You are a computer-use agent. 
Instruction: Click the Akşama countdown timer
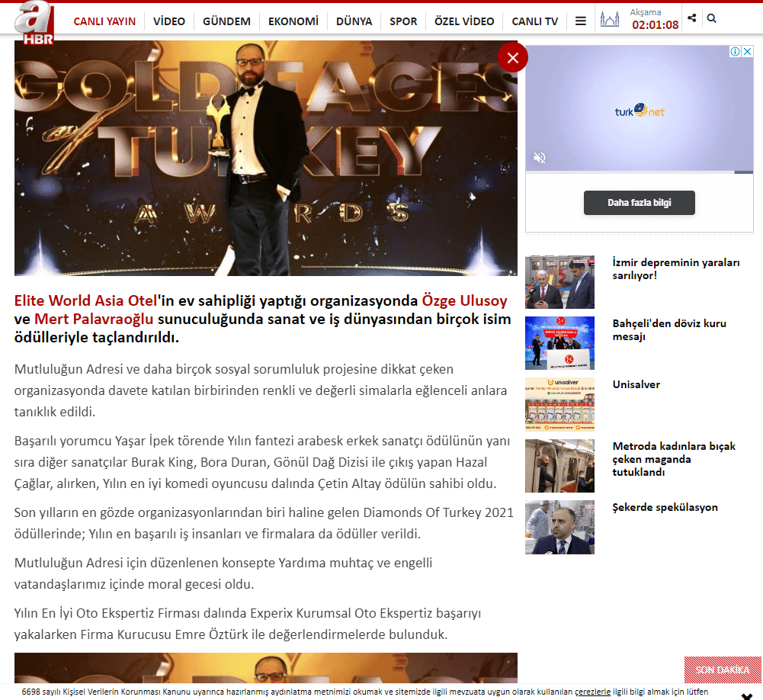[x=655, y=25]
